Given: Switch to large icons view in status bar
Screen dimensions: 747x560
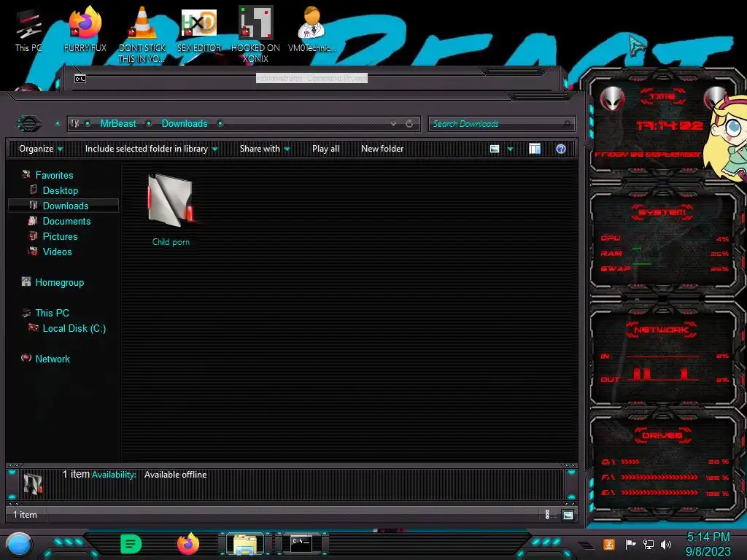Looking at the screenshot, I should pyautogui.click(x=568, y=515).
